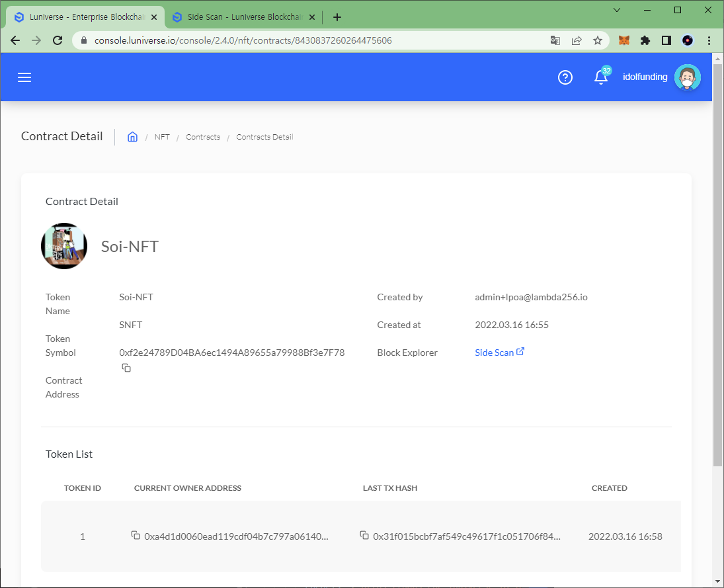Select the Luniverse Enterprise Blockchain tab
This screenshot has height=588, width=724.
click(86, 17)
